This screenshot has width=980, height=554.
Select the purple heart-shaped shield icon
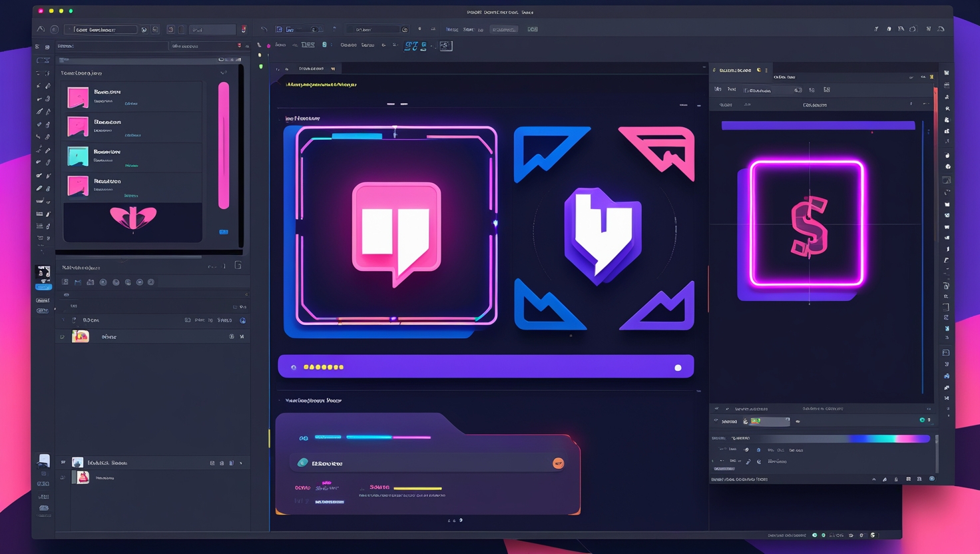(x=603, y=235)
